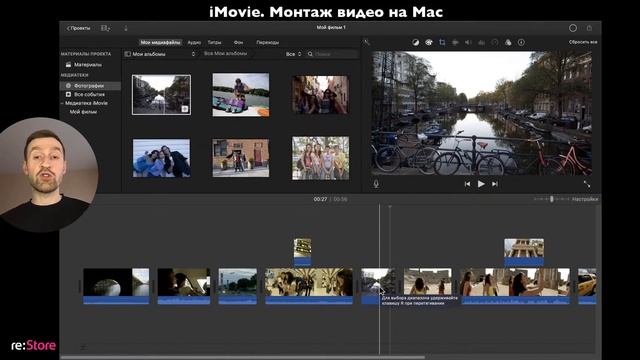Switch to the Титры tab
Viewport: 640px width, 360px height.
214,42
